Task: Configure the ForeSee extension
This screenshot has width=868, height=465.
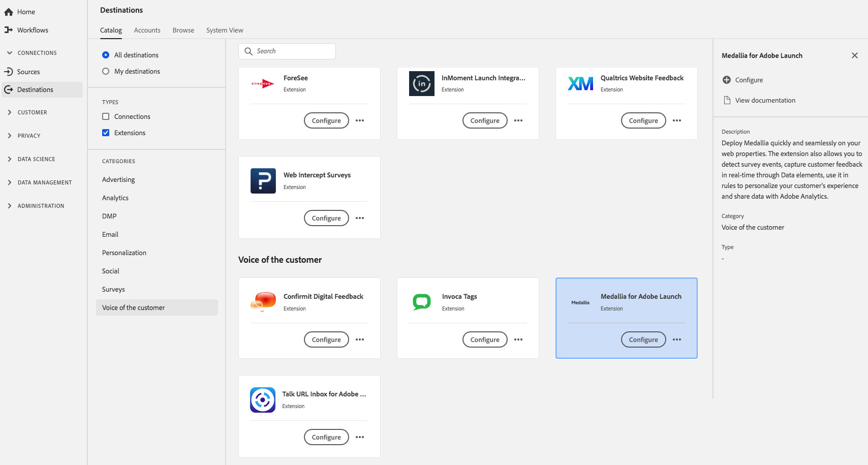Action: click(326, 120)
